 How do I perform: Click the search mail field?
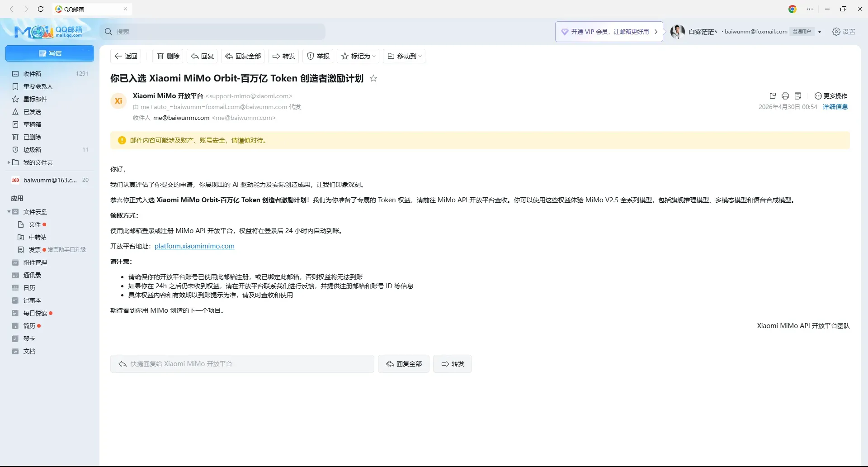(212, 32)
